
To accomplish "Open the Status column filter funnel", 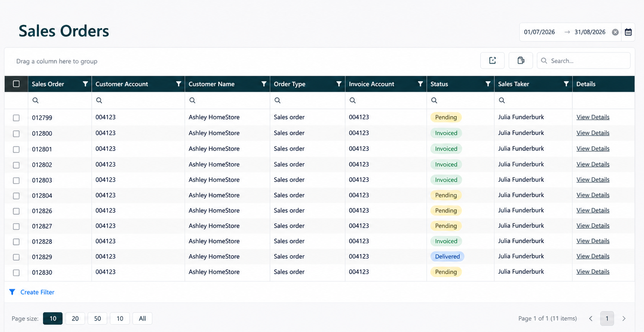I will click(488, 84).
